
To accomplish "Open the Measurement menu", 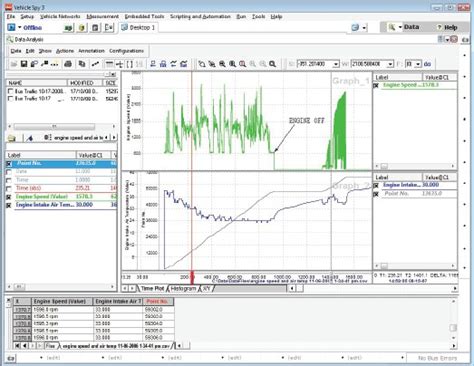I will coord(102,16).
